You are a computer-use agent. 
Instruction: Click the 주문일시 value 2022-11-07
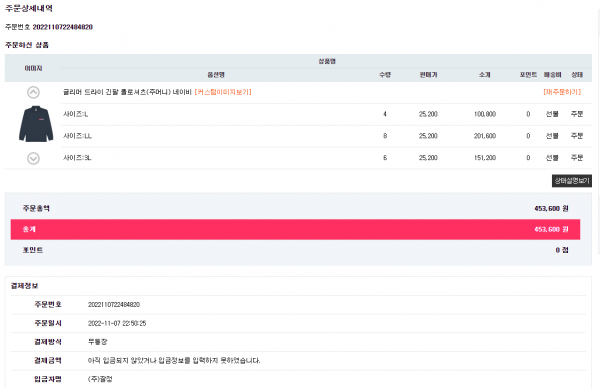[117, 323]
